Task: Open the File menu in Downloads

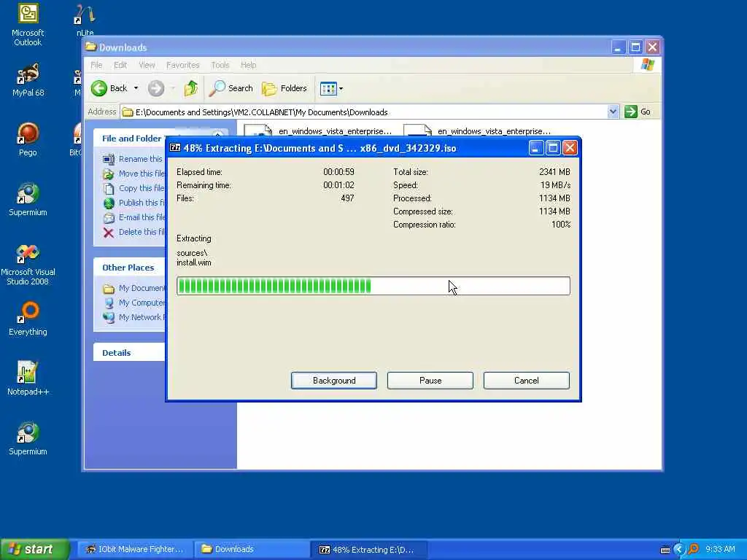Action: (96, 65)
